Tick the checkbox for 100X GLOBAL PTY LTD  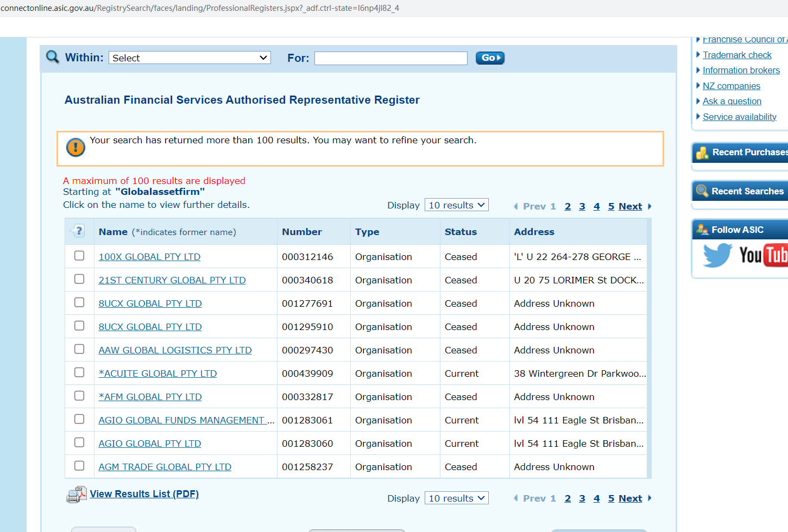[79, 256]
